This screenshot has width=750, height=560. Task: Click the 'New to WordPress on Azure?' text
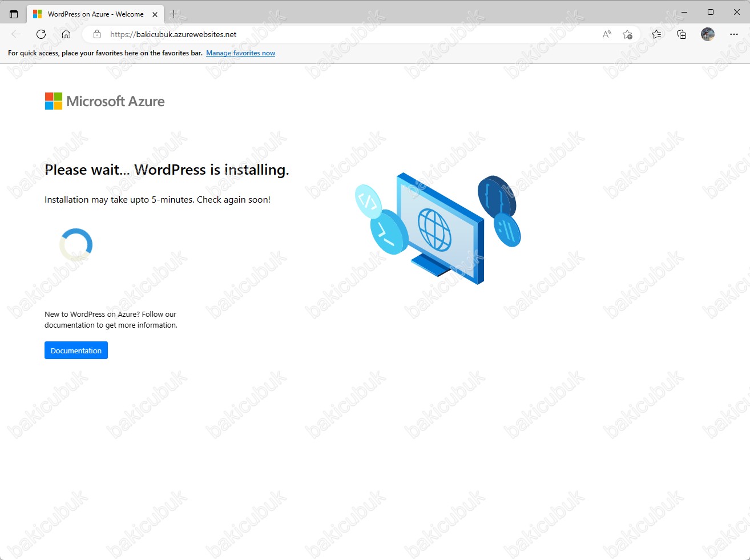point(111,320)
